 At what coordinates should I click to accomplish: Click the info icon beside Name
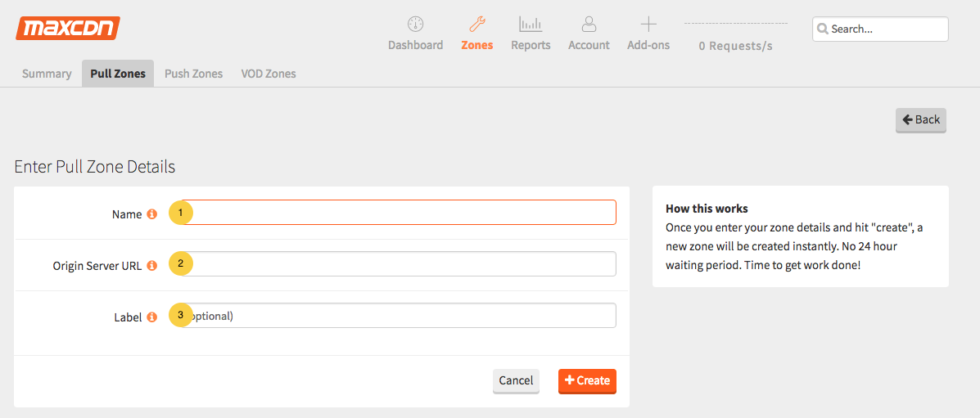(x=151, y=214)
